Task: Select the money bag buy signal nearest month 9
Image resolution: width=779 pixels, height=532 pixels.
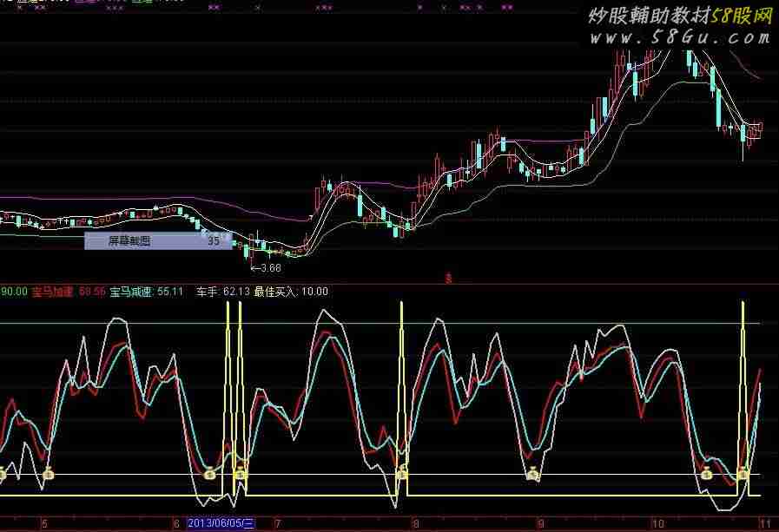Action: coord(532,474)
